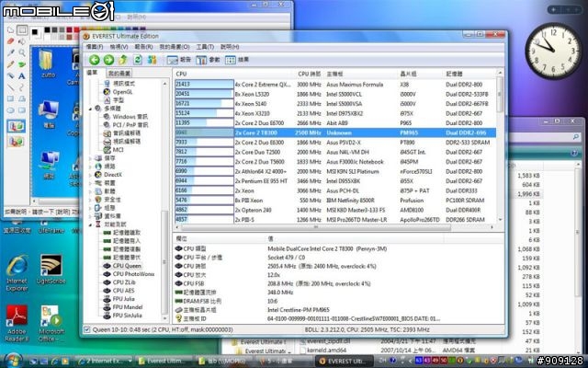The width and height of the screenshot is (588, 368).
Task: Open the 說明(H) Help menu in EVEREST
Action: 230,47
